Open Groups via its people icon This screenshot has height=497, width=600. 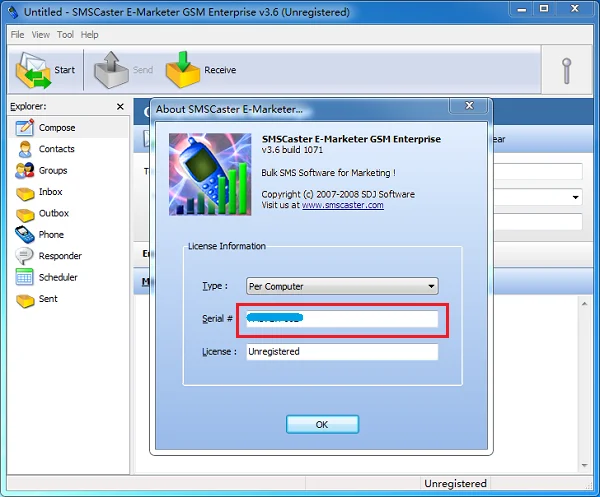coord(25,170)
